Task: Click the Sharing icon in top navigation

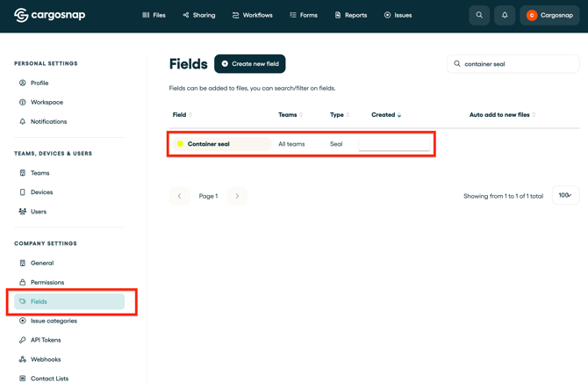Action: [x=186, y=15]
